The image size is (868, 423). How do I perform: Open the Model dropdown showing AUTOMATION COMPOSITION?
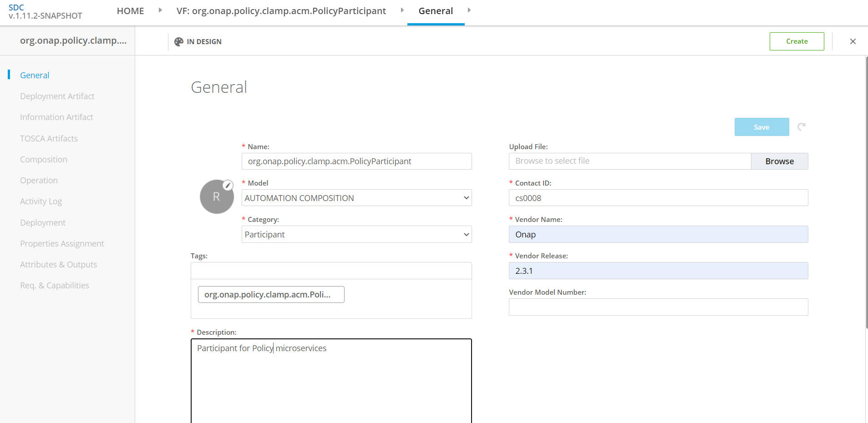coord(356,198)
